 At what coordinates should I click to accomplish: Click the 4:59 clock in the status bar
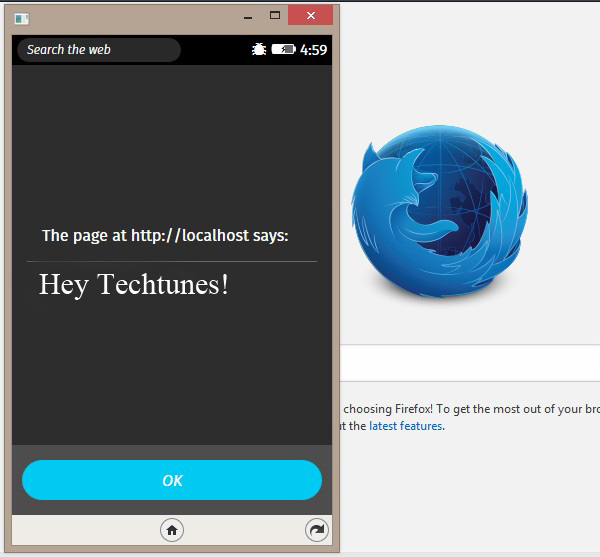313,50
